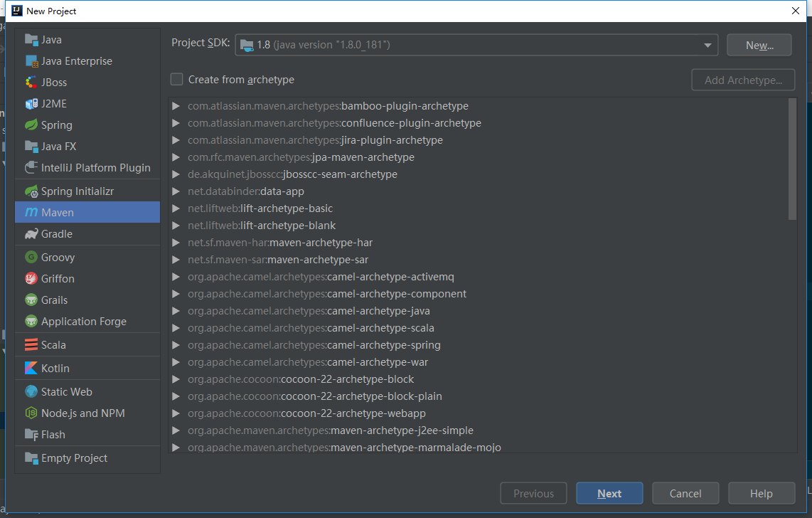812x518 pixels.
Task: Click the Spring Initializr icon
Action: pyautogui.click(x=31, y=191)
